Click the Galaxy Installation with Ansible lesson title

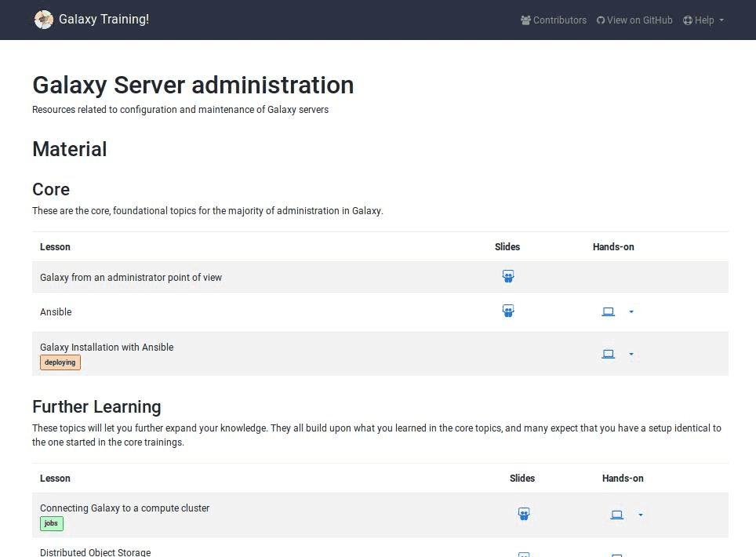(x=107, y=347)
